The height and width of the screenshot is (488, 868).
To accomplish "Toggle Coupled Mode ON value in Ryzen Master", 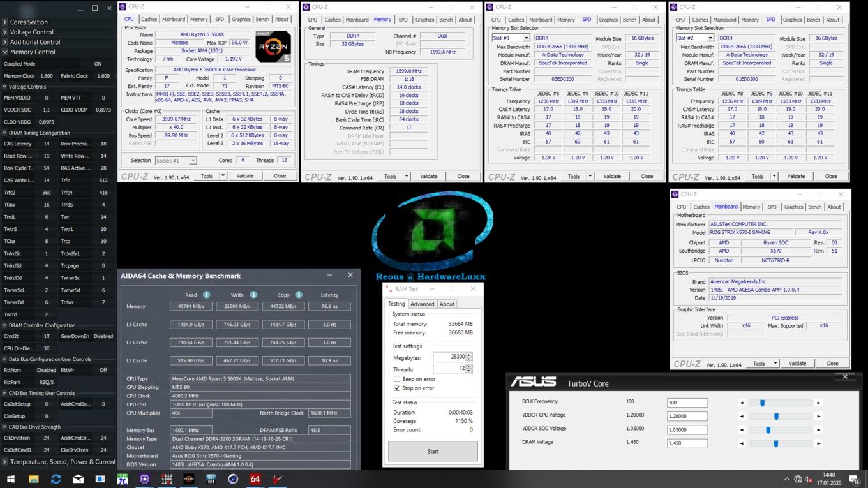I will click(x=98, y=64).
